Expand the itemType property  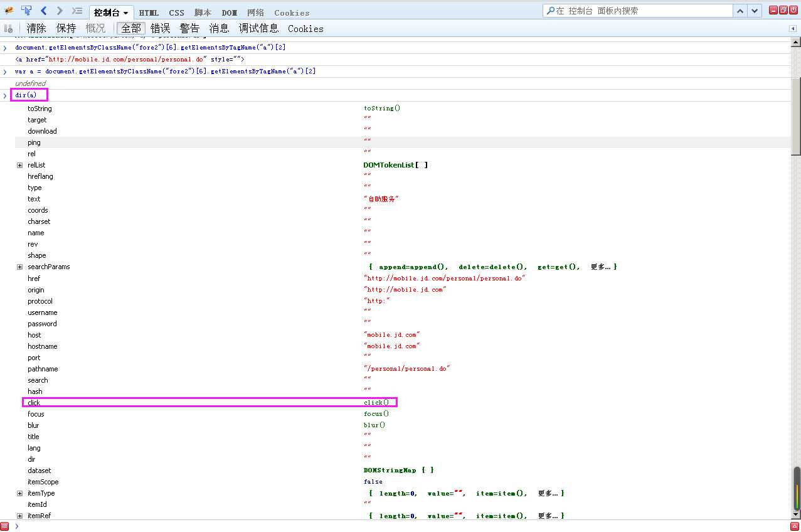[x=19, y=493]
